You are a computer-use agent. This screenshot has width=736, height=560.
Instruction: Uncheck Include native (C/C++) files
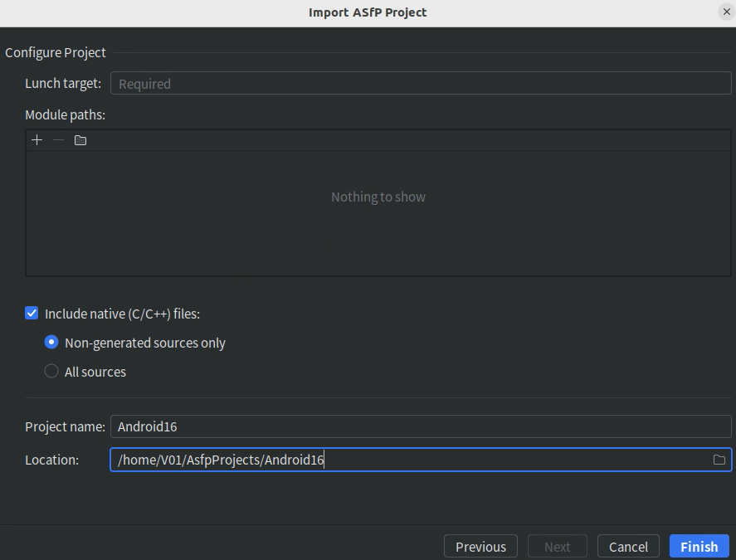pos(32,313)
